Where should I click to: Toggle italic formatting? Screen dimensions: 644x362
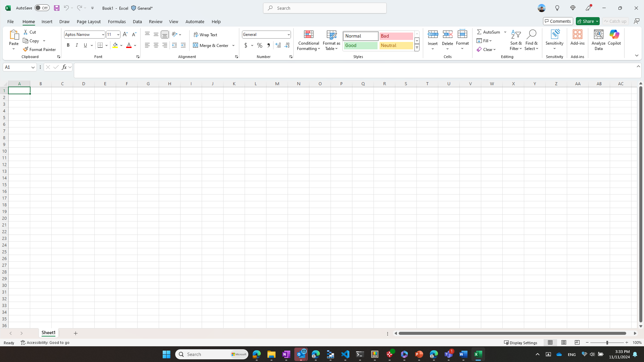pos(76,45)
